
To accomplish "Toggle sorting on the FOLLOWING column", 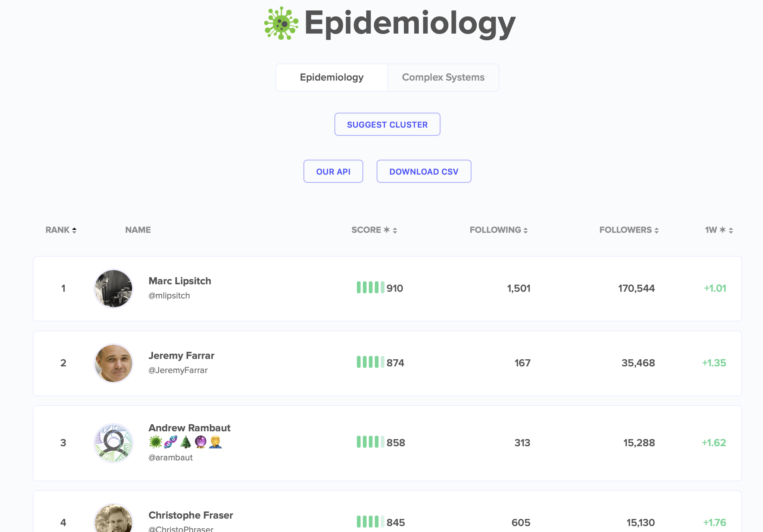I will click(x=526, y=230).
